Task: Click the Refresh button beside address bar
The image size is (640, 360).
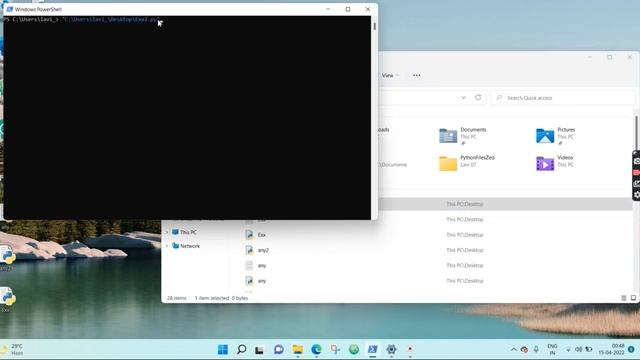Action: tap(478, 98)
